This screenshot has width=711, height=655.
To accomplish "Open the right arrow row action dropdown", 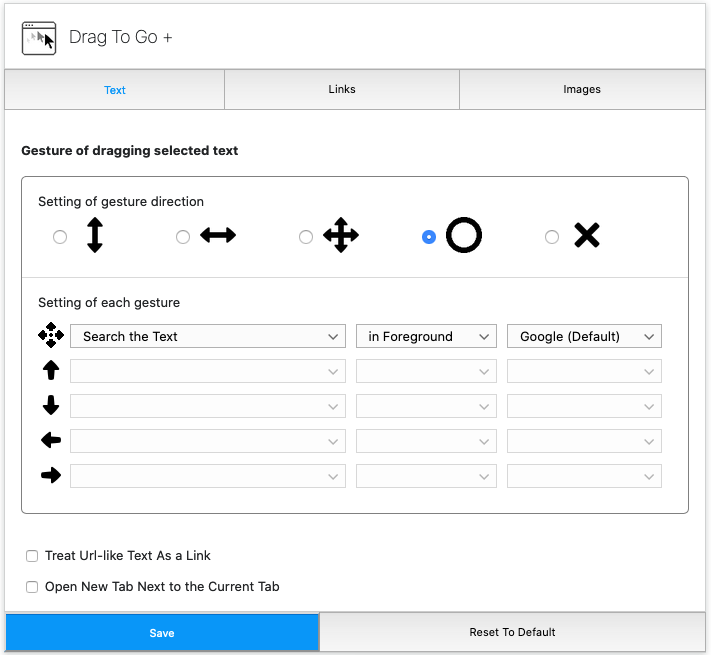I will tap(208, 476).
